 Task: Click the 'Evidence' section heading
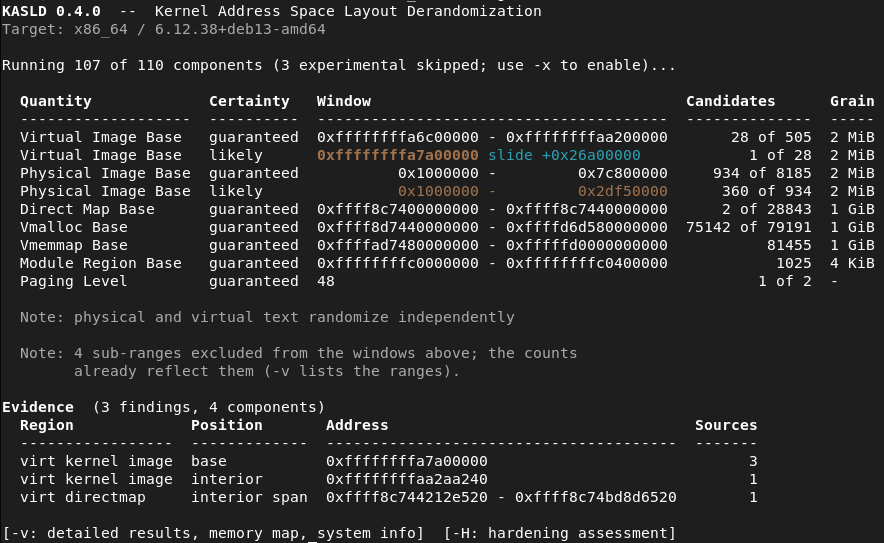click(38, 407)
